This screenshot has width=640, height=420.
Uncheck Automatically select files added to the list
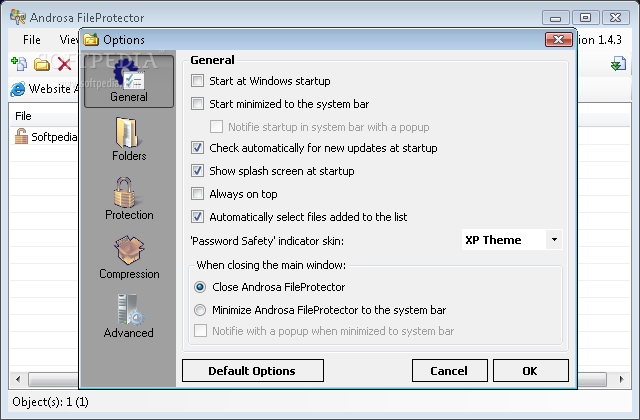pyautogui.click(x=198, y=217)
